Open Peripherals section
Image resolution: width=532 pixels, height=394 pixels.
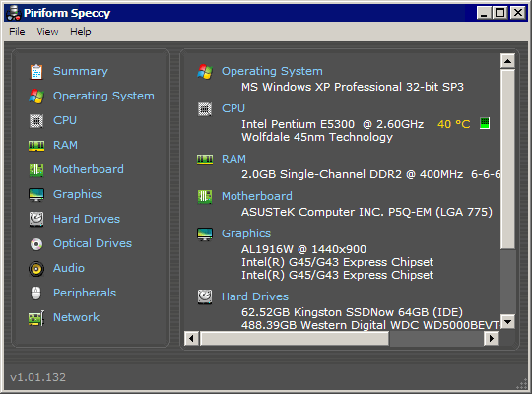[x=85, y=293]
